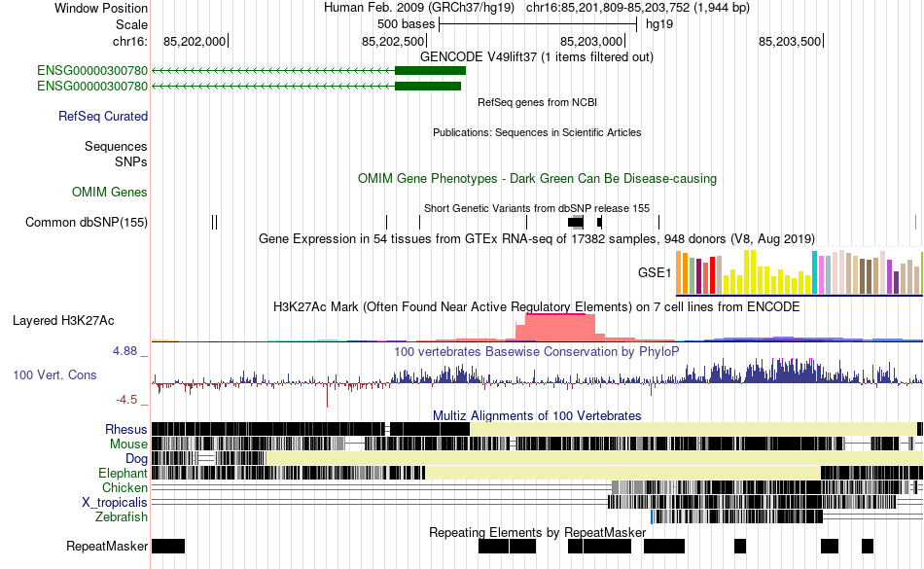Open the 100 Vert. Cons track label
The height and width of the screenshot is (569, 924).
pyautogui.click(x=54, y=374)
